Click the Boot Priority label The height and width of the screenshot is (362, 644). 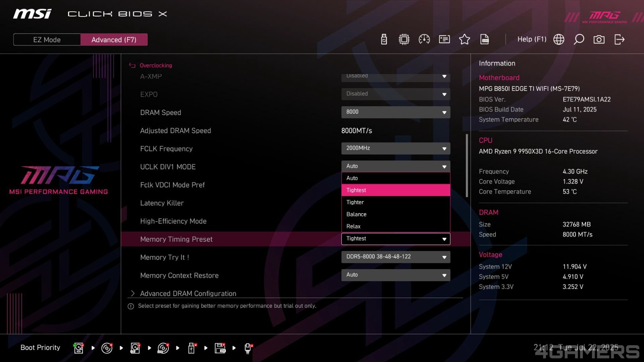pyautogui.click(x=40, y=348)
